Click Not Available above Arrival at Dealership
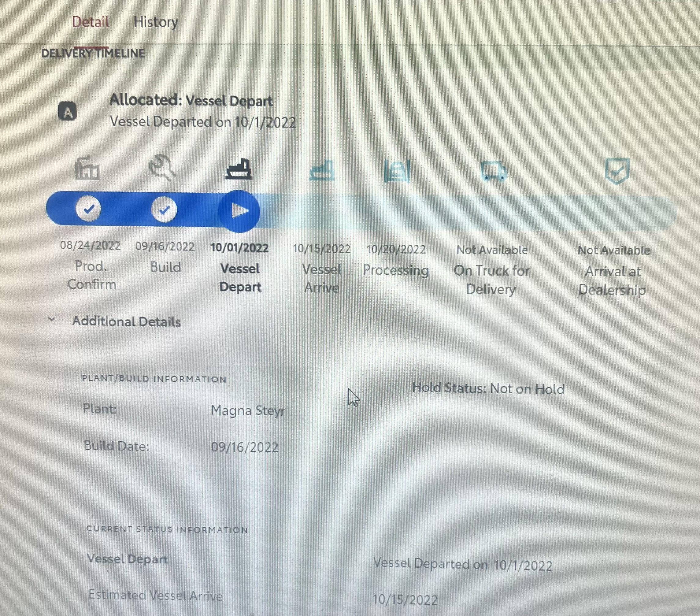 tap(614, 250)
